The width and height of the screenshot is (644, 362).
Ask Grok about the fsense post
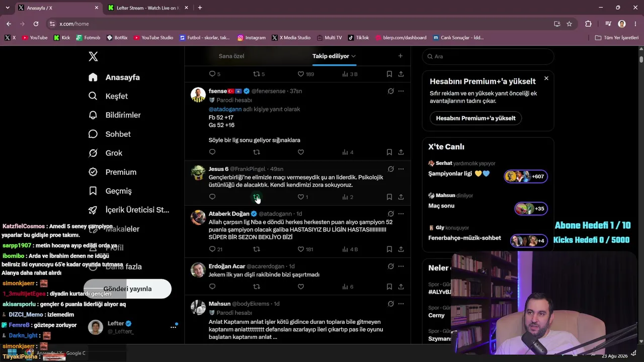(390, 91)
